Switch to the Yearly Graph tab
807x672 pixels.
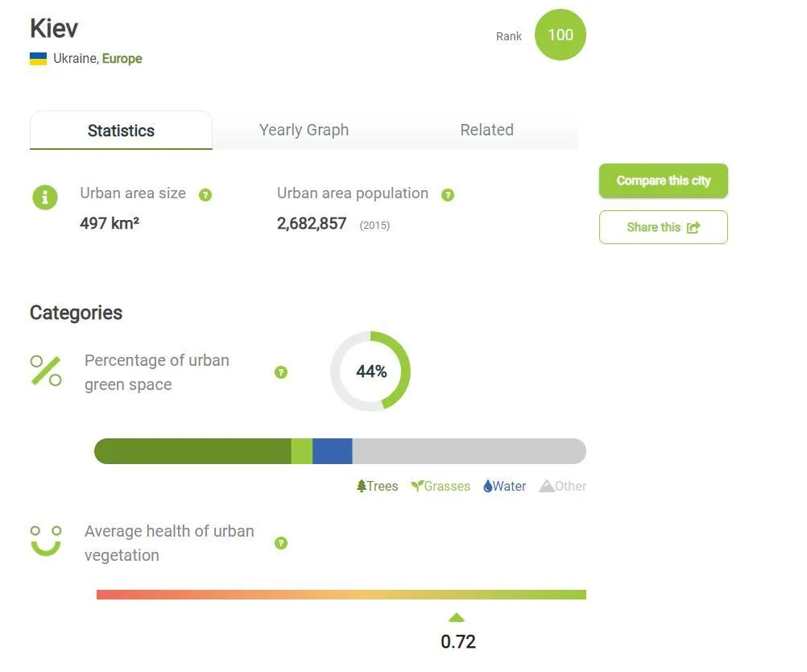click(304, 130)
